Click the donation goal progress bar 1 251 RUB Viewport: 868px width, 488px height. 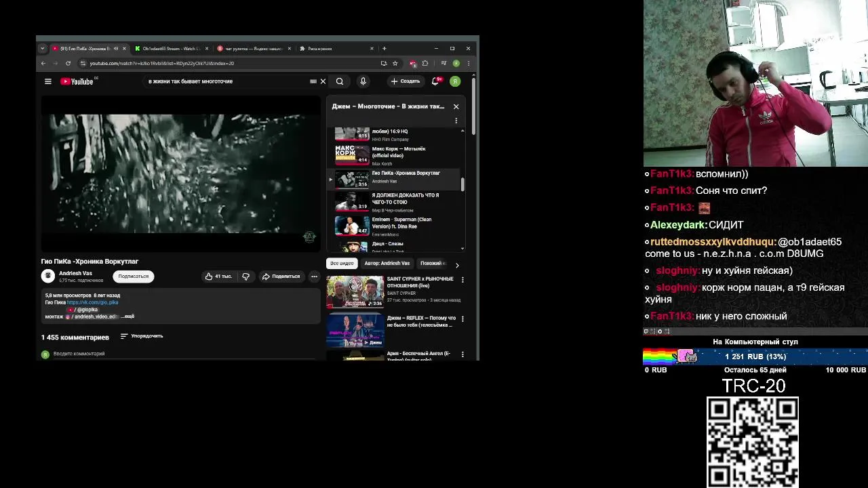[x=755, y=357]
